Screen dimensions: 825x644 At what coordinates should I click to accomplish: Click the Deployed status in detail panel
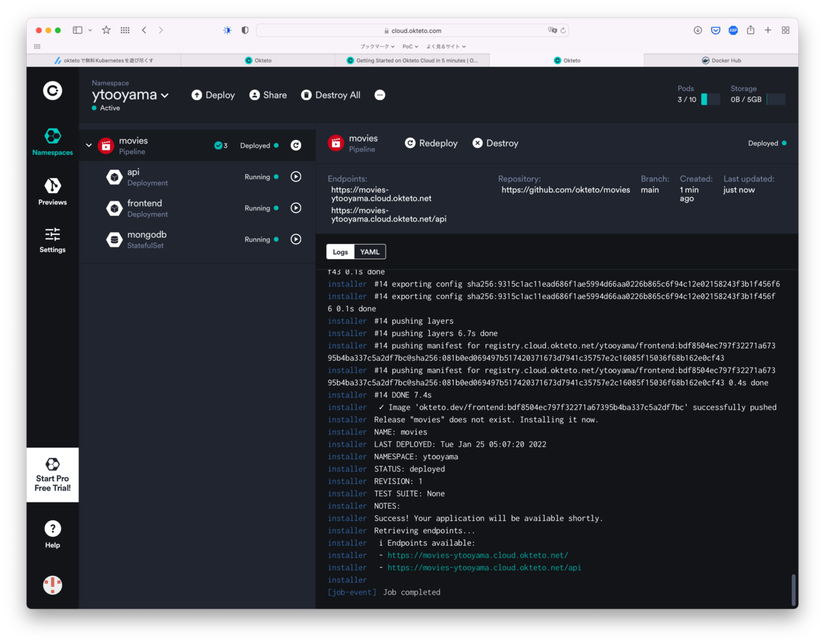(767, 143)
